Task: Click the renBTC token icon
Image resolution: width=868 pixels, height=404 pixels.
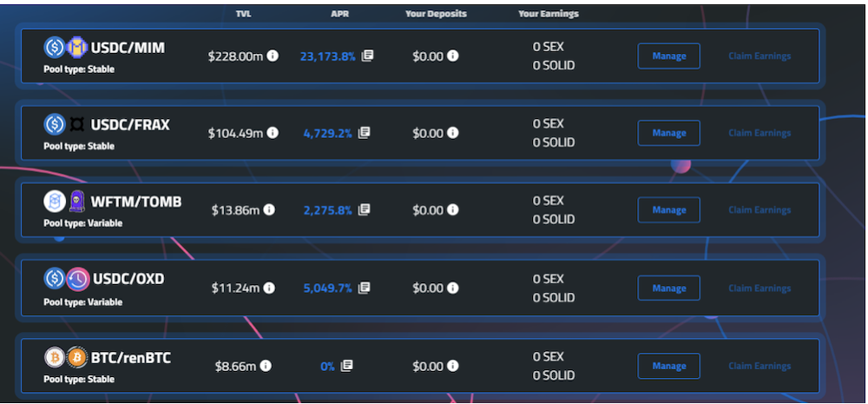Action: point(77,357)
